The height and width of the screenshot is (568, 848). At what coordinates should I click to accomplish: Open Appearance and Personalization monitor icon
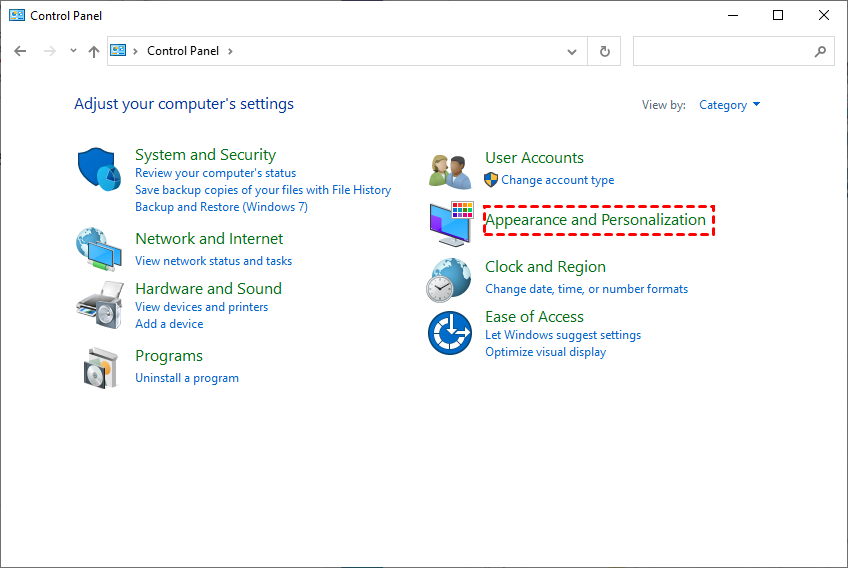(449, 223)
